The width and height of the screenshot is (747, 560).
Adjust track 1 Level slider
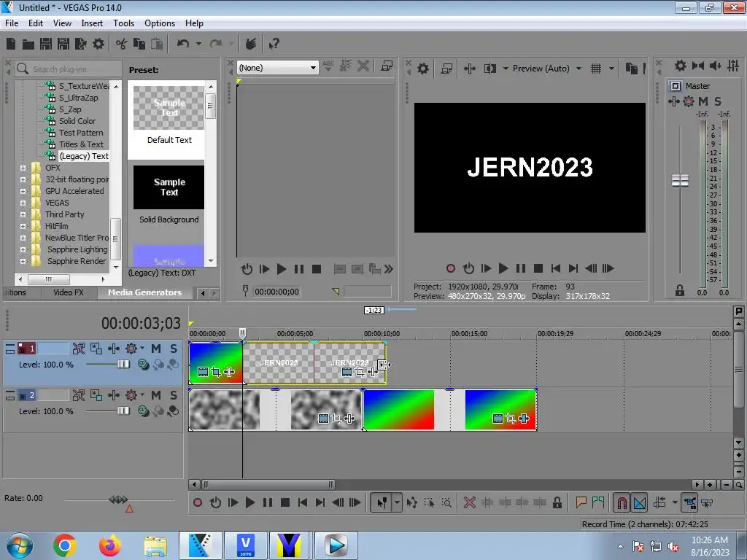tap(123, 365)
